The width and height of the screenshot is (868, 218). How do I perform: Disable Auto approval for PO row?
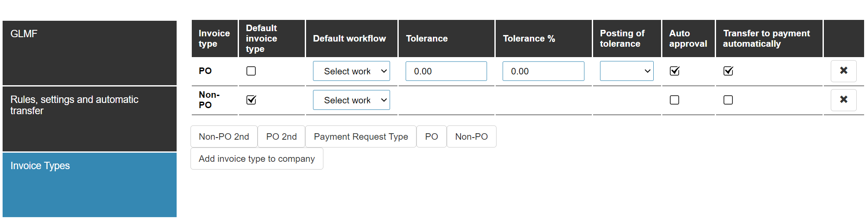click(x=674, y=71)
